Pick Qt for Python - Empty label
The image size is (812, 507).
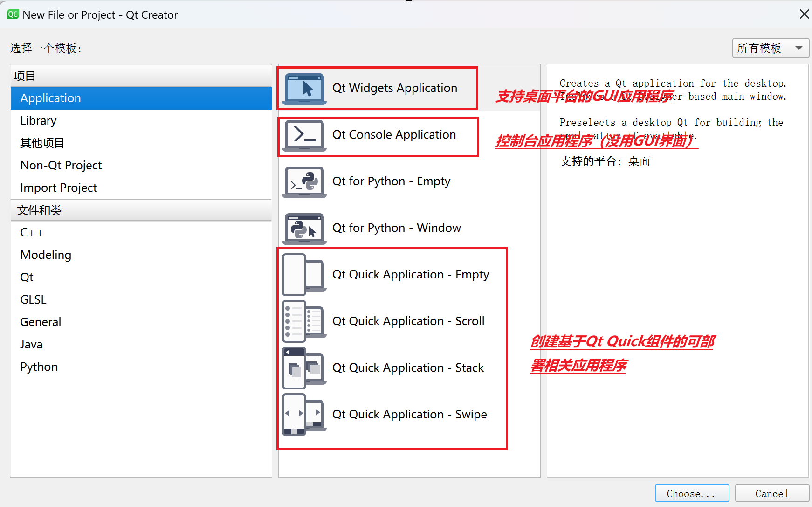pos(392,181)
